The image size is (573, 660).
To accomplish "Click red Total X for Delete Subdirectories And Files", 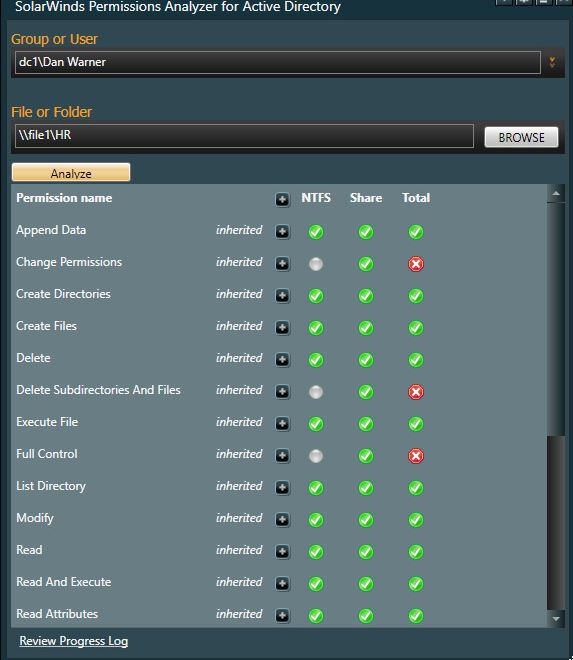I will 416,392.
